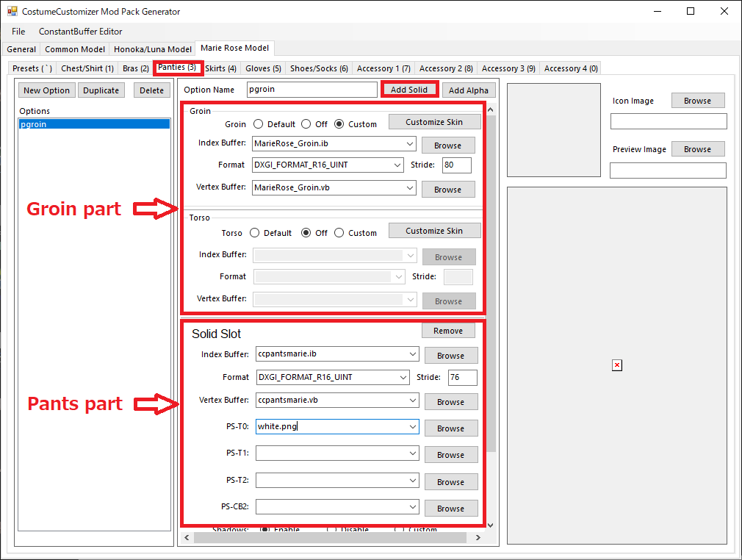This screenshot has height=560, width=742.
Task: Browse for PS-CB2 file
Action: 450,509
